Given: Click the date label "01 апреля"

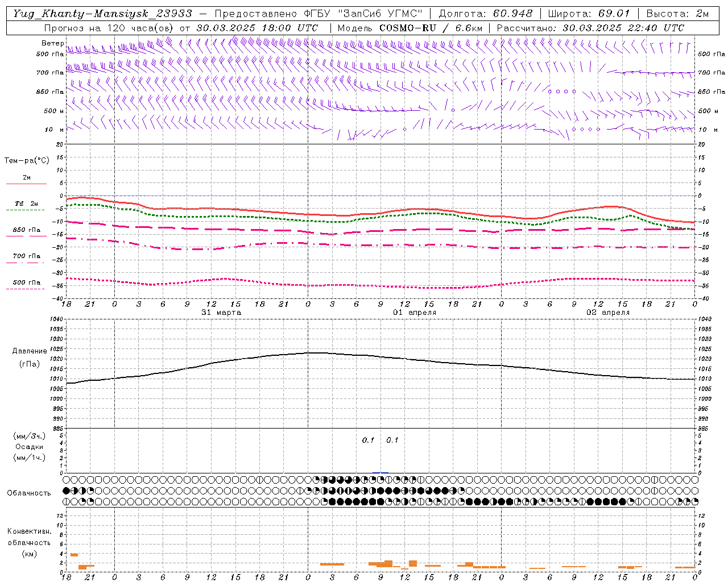Looking at the screenshot, I should click(x=415, y=313).
